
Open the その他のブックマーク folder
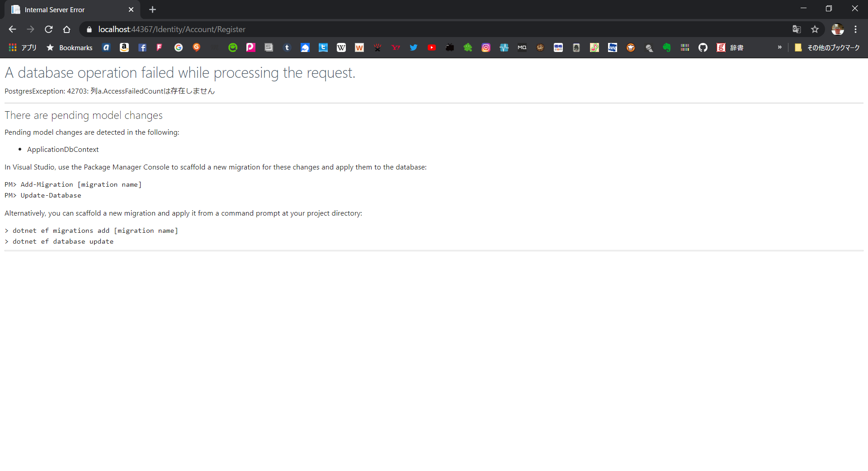827,47
